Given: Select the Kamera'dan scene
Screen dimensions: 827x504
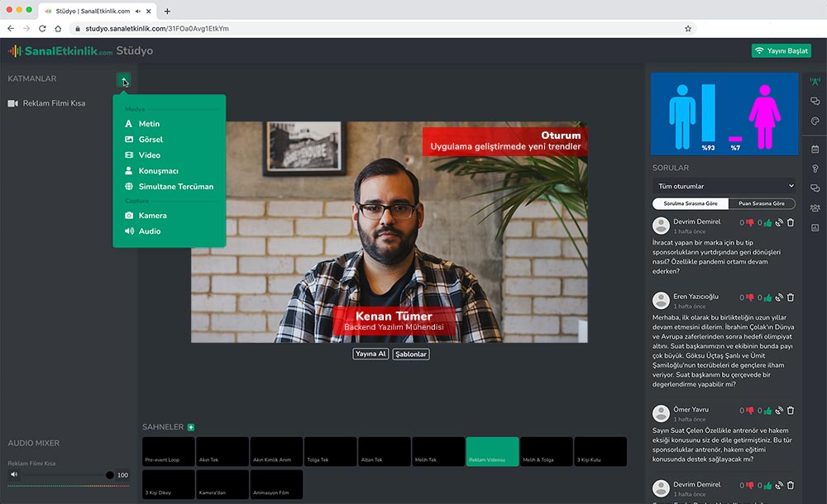Looking at the screenshot, I should pos(222,484).
